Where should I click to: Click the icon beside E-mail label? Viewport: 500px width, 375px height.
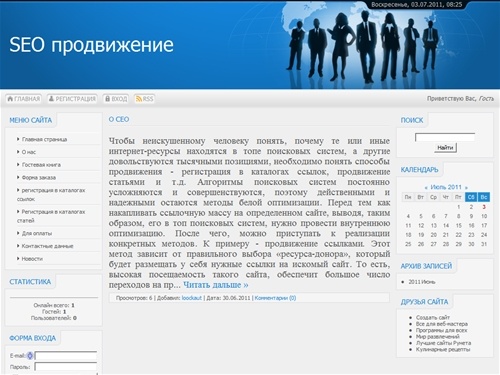30,356
